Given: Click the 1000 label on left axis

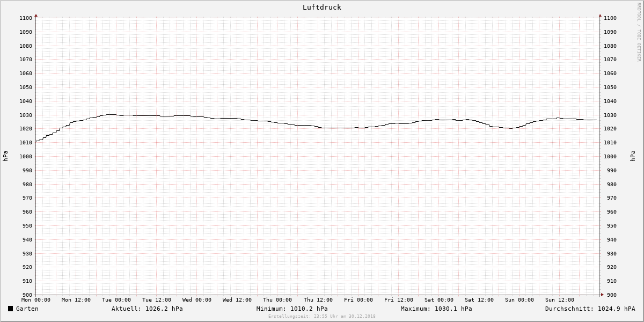Looking at the screenshot, I should (x=26, y=157).
